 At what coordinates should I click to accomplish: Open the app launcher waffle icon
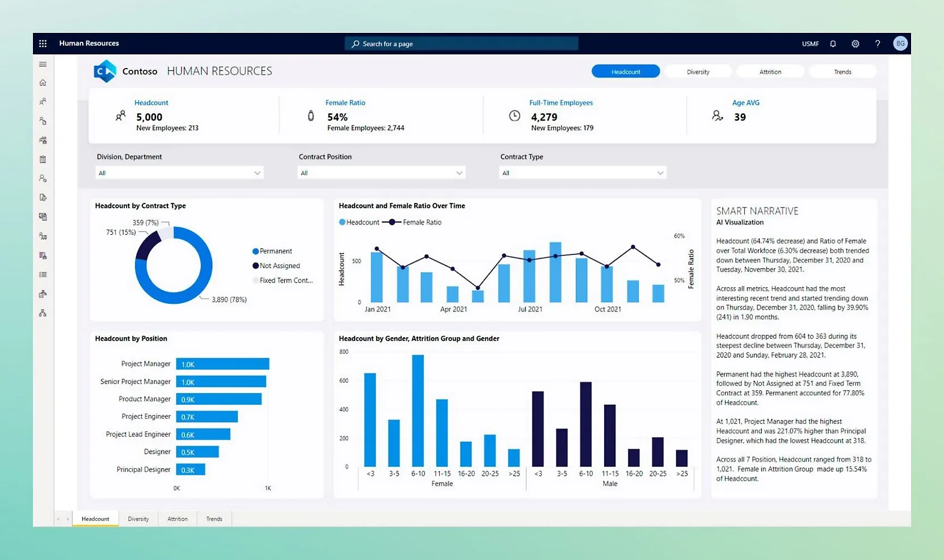point(43,44)
